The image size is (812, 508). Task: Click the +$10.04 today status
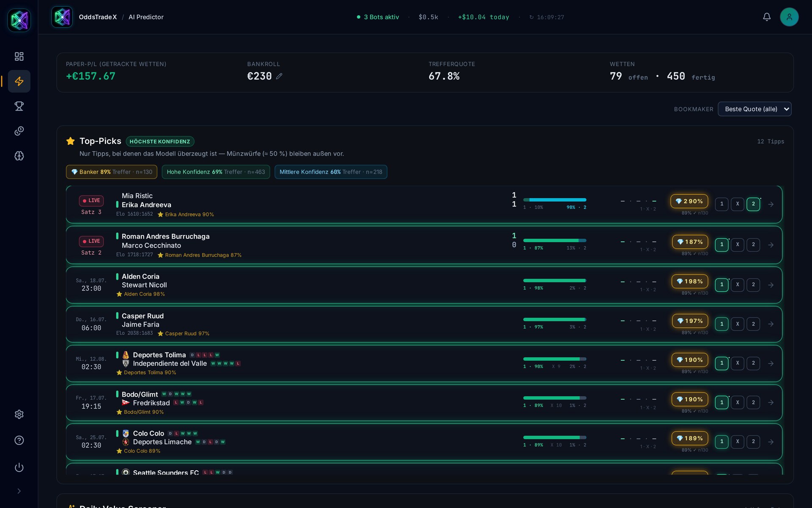tap(483, 17)
